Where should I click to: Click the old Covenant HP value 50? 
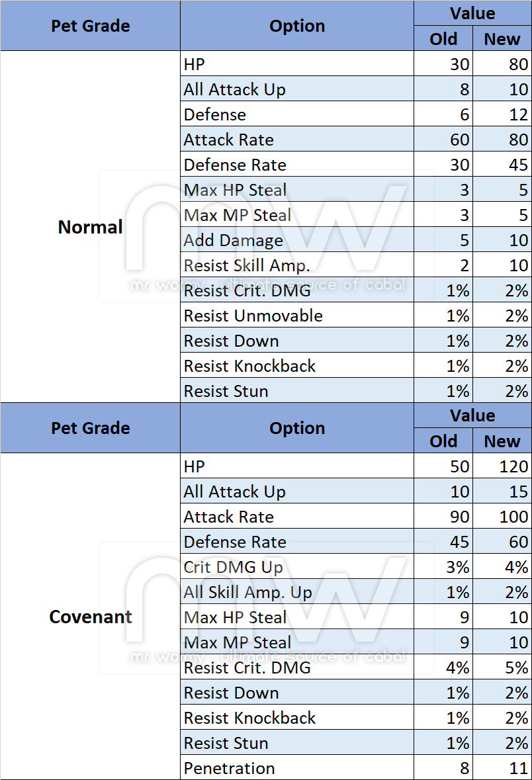coord(443,466)
